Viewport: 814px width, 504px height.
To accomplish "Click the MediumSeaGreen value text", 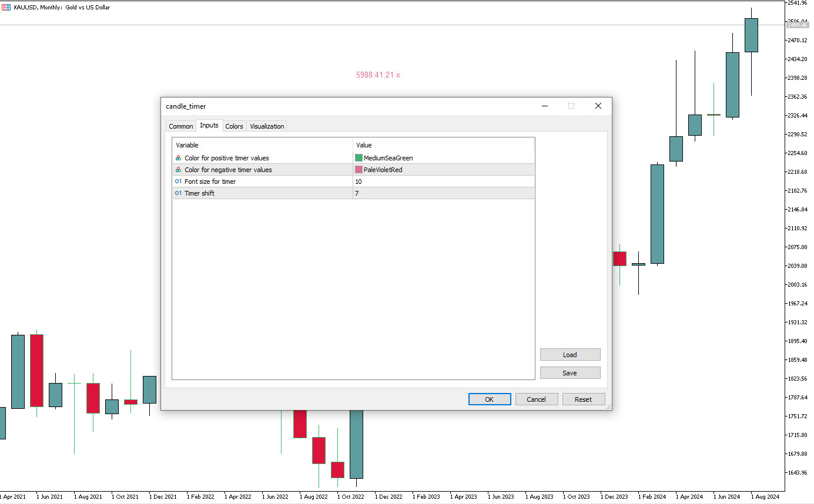I will tap(388, 158).
